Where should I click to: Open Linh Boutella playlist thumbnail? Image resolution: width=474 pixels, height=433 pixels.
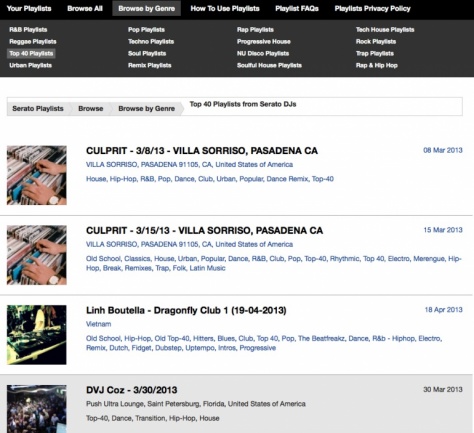click(x=37, y=335)
